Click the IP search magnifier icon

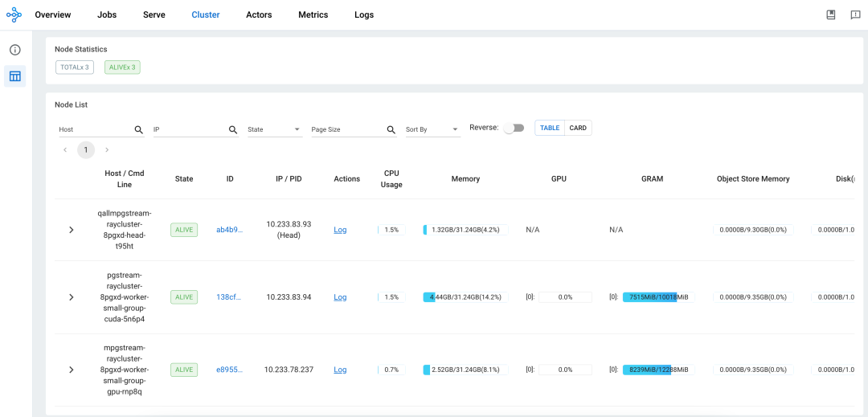coord(233,129)
